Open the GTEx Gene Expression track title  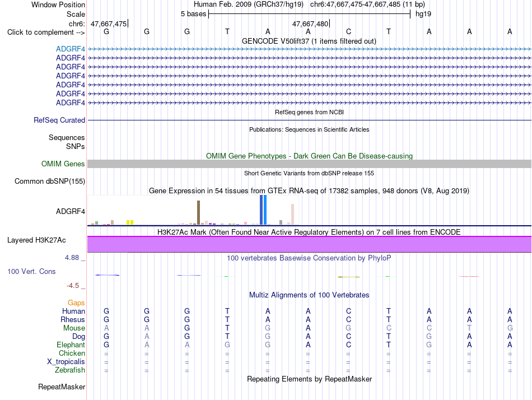pyautogui.click(x=309, y=191)
